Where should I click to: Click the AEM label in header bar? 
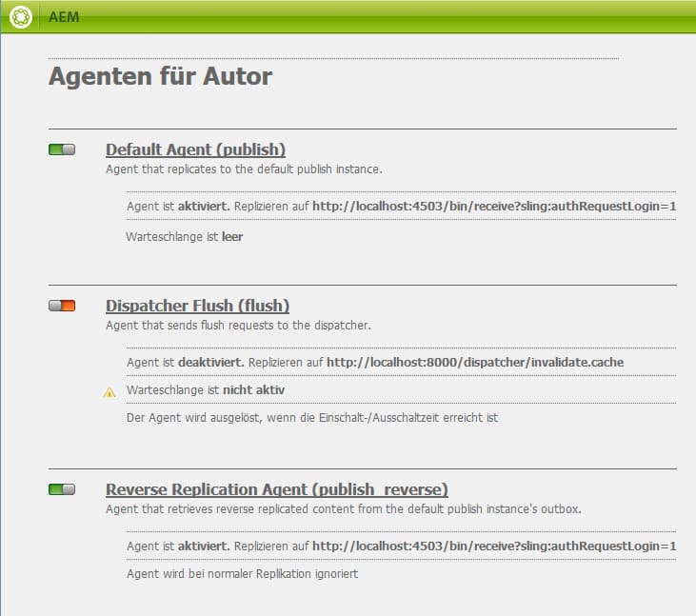[x=64, y=17]
